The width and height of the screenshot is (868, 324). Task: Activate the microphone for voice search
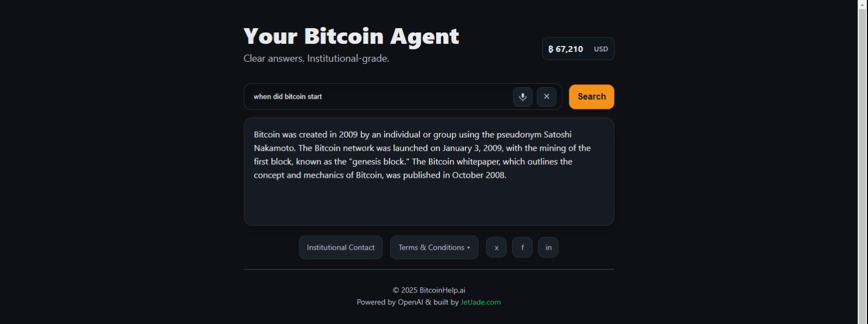point(522,96)
